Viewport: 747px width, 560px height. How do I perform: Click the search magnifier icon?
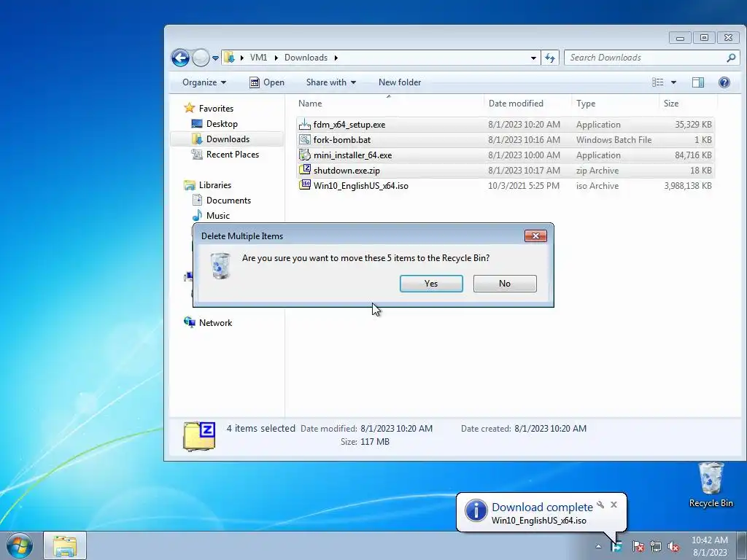point(731,58)
